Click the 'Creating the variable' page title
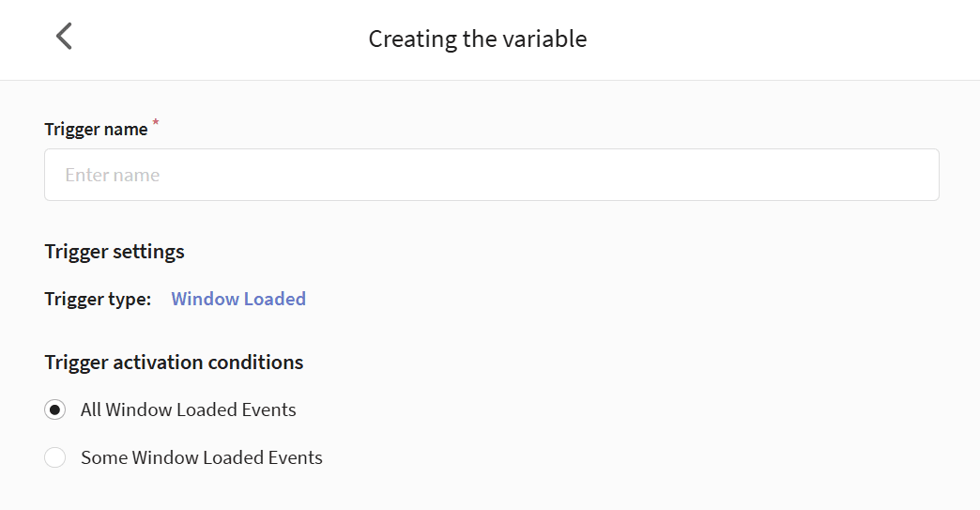The image size is (980, 510). coord(478,39)
